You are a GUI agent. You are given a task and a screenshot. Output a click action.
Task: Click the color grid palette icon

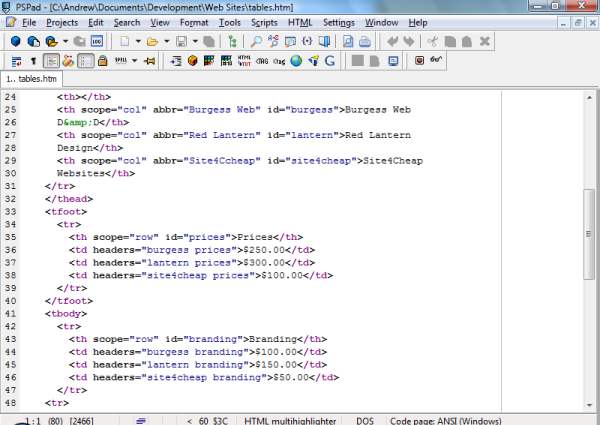point(209,60)
